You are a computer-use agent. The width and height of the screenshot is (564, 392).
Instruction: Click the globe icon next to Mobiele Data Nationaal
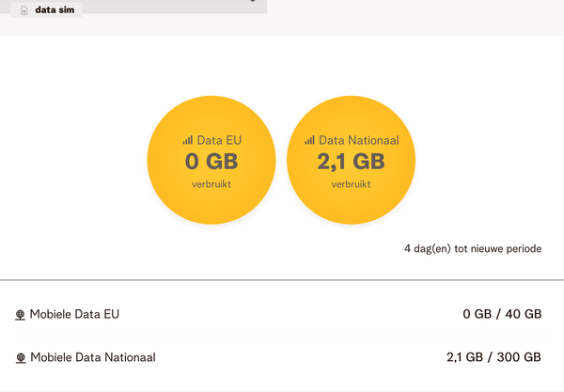tap(21, 358)
